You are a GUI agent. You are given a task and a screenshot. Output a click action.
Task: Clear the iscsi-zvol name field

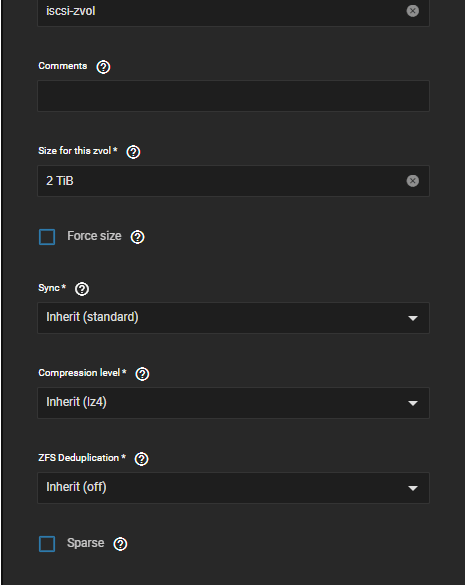412,11
